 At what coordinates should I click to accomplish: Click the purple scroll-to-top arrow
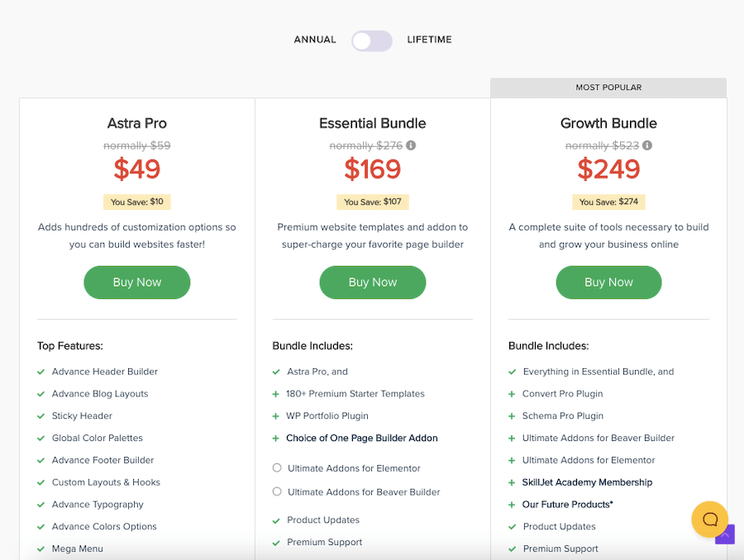725,535
